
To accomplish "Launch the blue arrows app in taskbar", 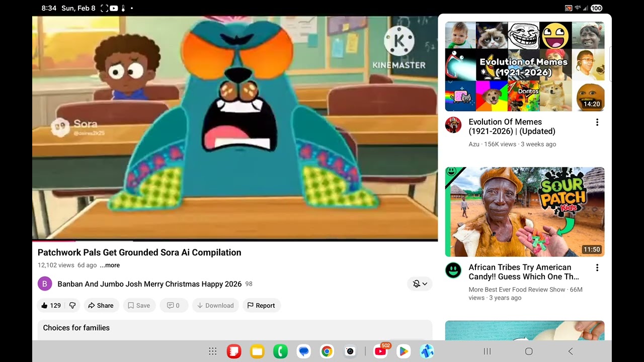I will [427, 351].
